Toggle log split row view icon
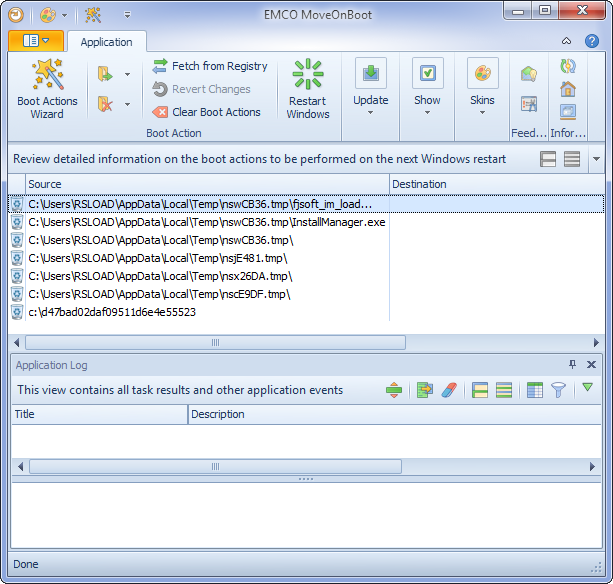613x584 pixels. click(480, 390)
